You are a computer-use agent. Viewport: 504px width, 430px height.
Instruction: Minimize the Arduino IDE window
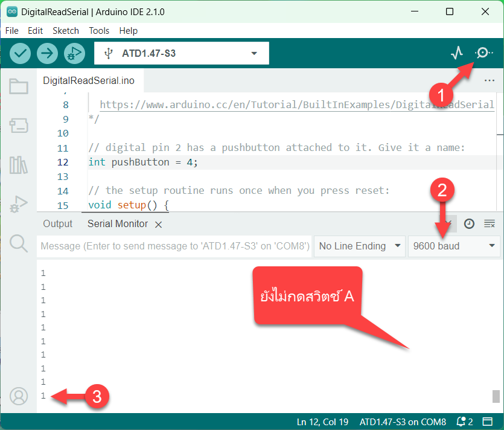[x=415, y=11]
